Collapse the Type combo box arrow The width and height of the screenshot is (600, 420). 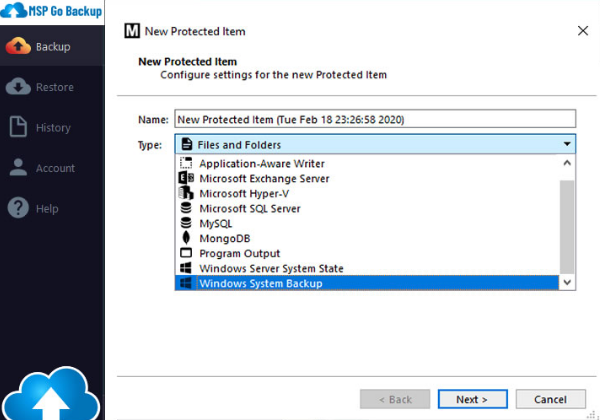click(567, 144)
